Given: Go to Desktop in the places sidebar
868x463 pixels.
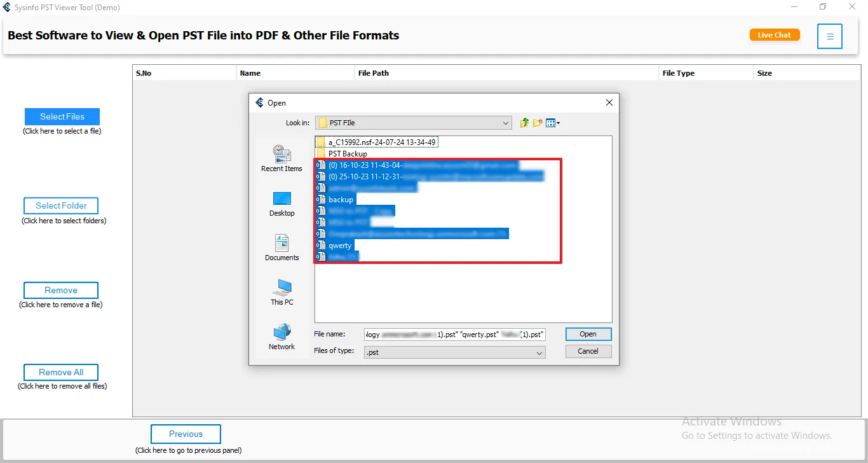Looking at the screenshot, I should pos(281,204).
